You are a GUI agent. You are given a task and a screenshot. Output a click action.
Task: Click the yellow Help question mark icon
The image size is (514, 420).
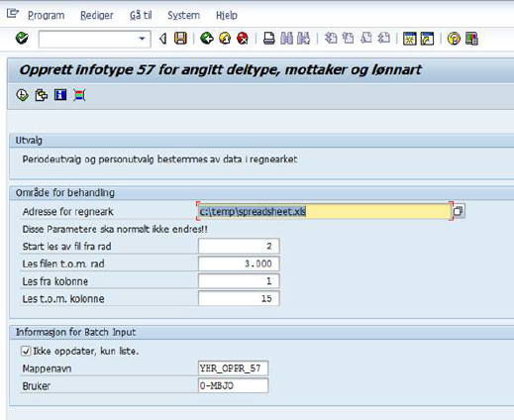point(454,39)
